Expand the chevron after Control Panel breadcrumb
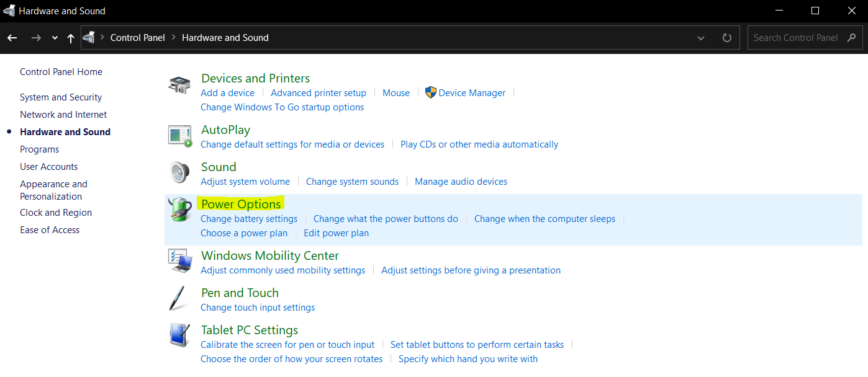 click(x=174, y=38)
